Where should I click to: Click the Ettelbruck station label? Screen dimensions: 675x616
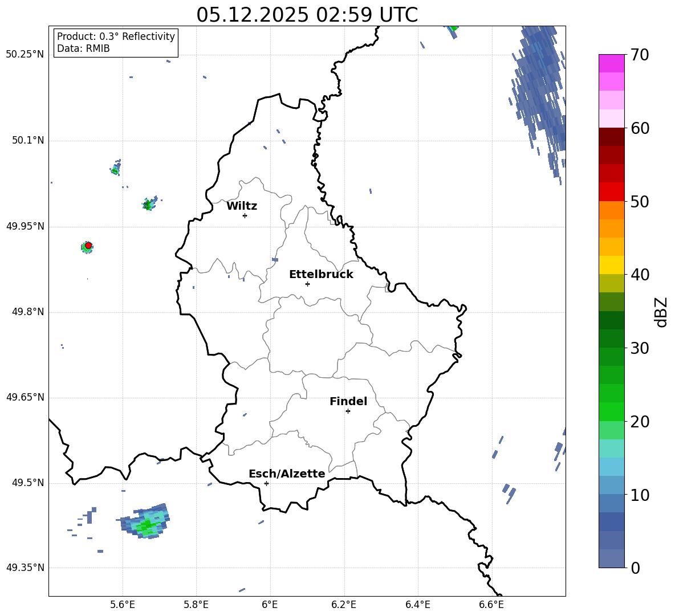click(x=321, y=275)
